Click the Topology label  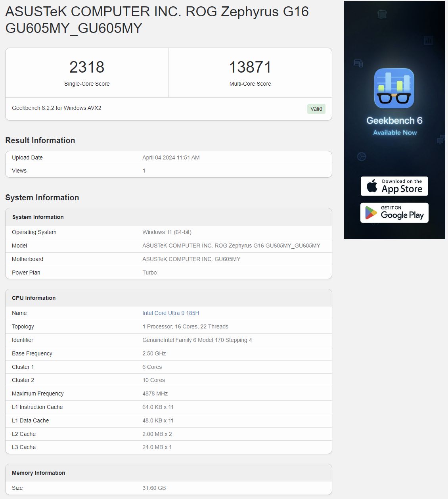[23, 326]
